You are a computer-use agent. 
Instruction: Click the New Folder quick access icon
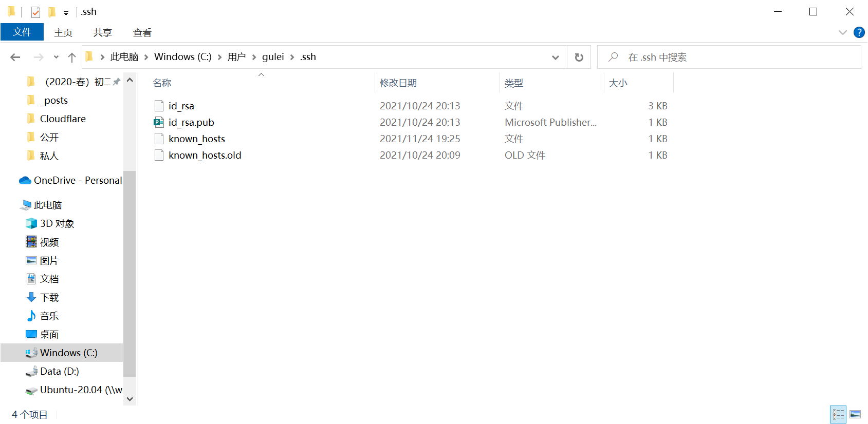tap(52, 12)
